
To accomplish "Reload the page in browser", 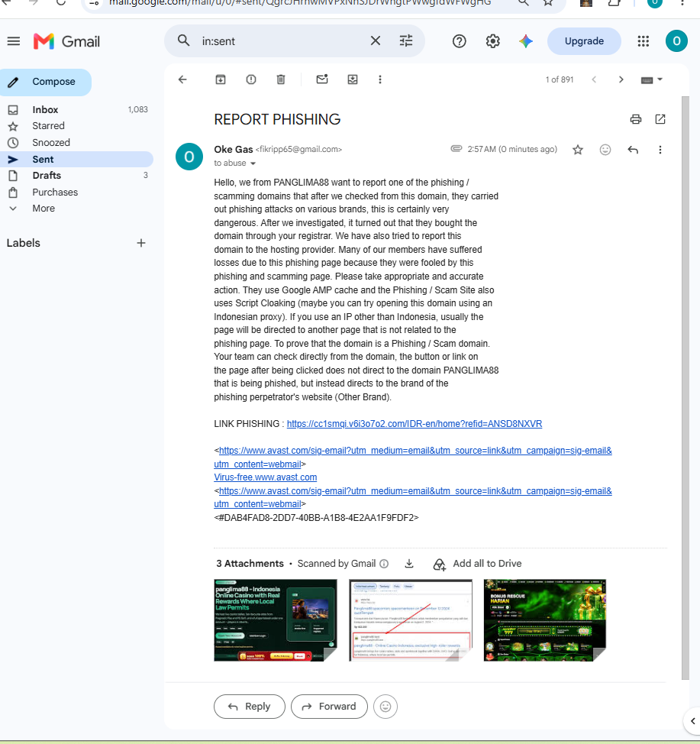I will click(61, 3).
